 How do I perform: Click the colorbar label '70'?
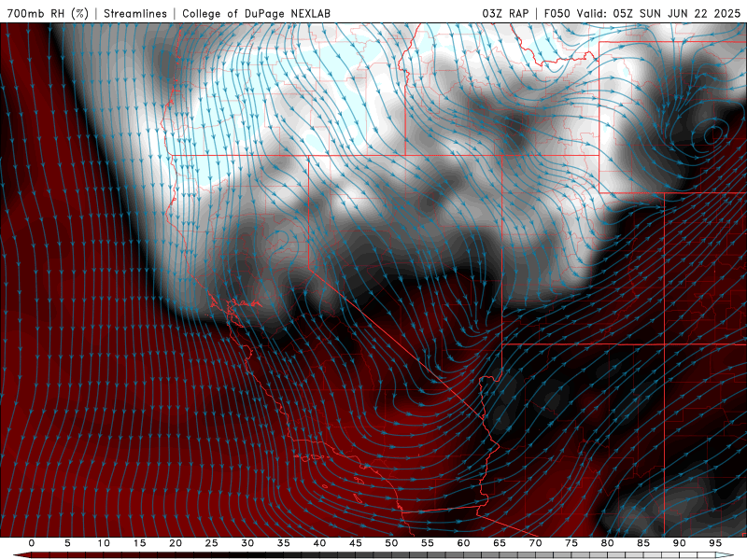point(535,543)
